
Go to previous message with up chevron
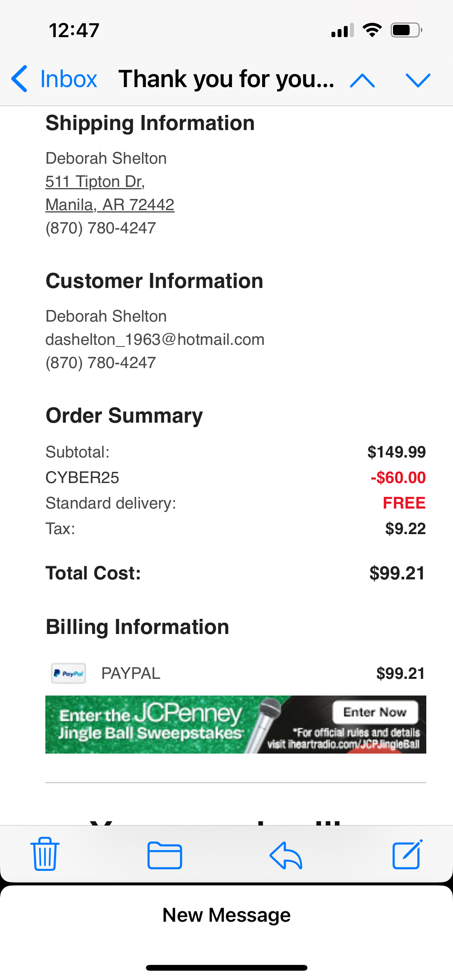click(x=362, y=81)
